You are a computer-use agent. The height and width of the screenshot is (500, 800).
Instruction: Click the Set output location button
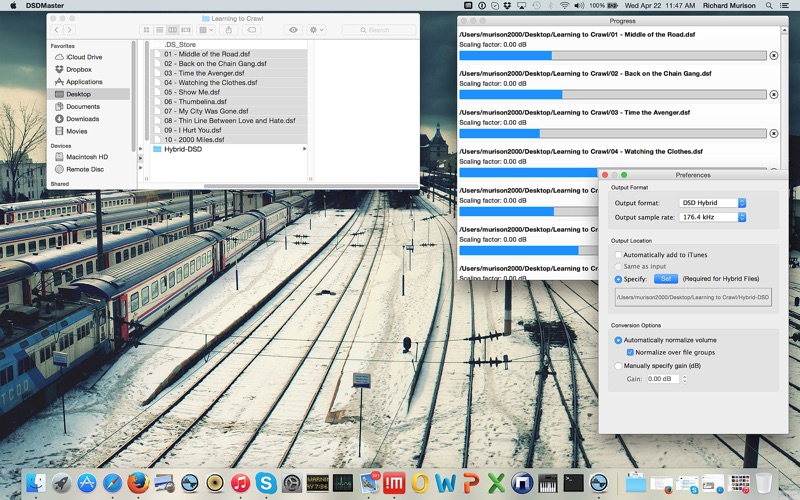coord(666,279)
